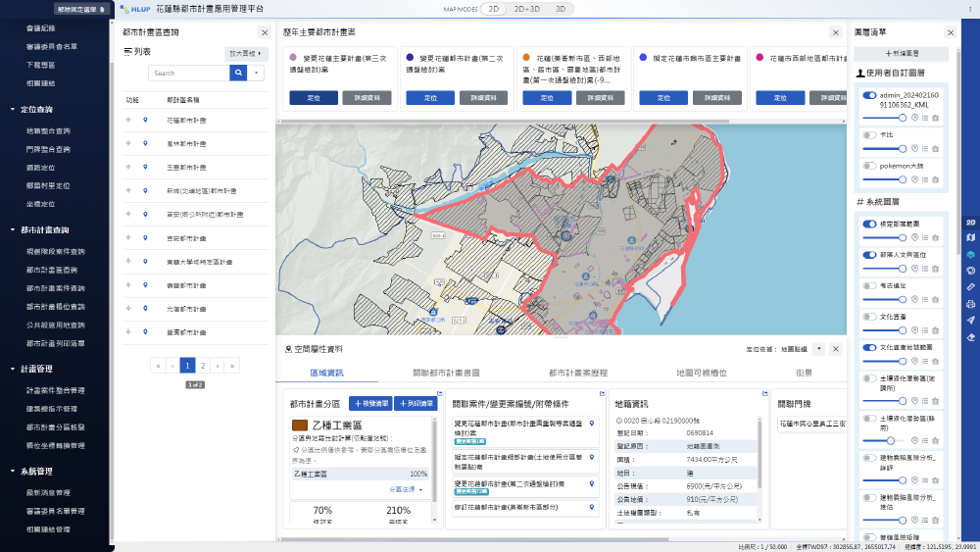Viewport: 980px width, 552px height.
Task: Click in the Search input field
Action: (189, 74)
